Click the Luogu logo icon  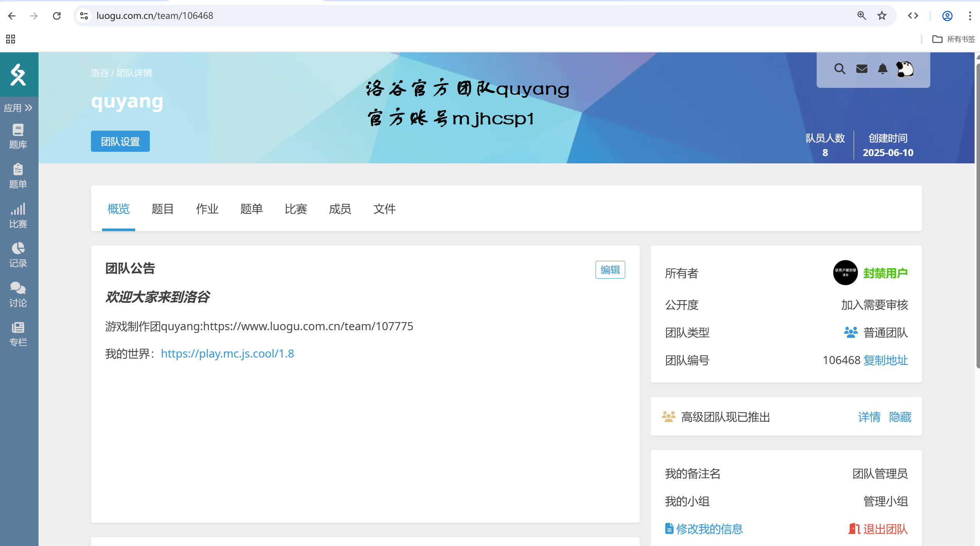pos(18,74)
